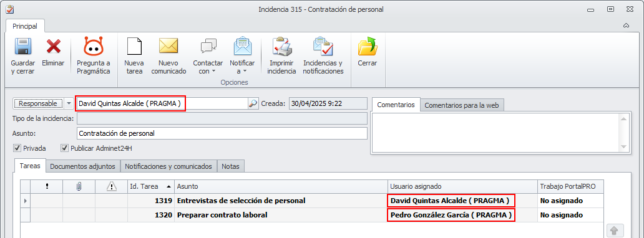
Task: Open Pregunta a Pragmática robot assistant
Action: pos(94,46)
